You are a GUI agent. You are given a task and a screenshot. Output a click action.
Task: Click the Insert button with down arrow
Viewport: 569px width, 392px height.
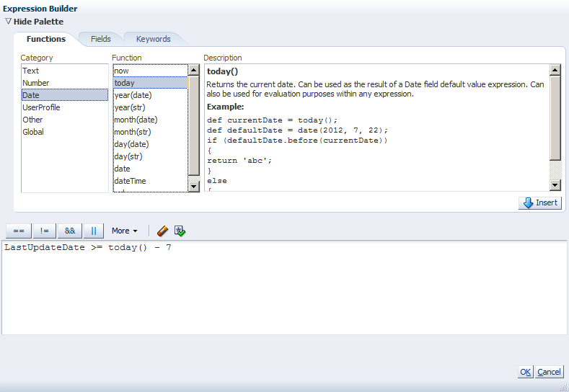click(x=540, y=202)
